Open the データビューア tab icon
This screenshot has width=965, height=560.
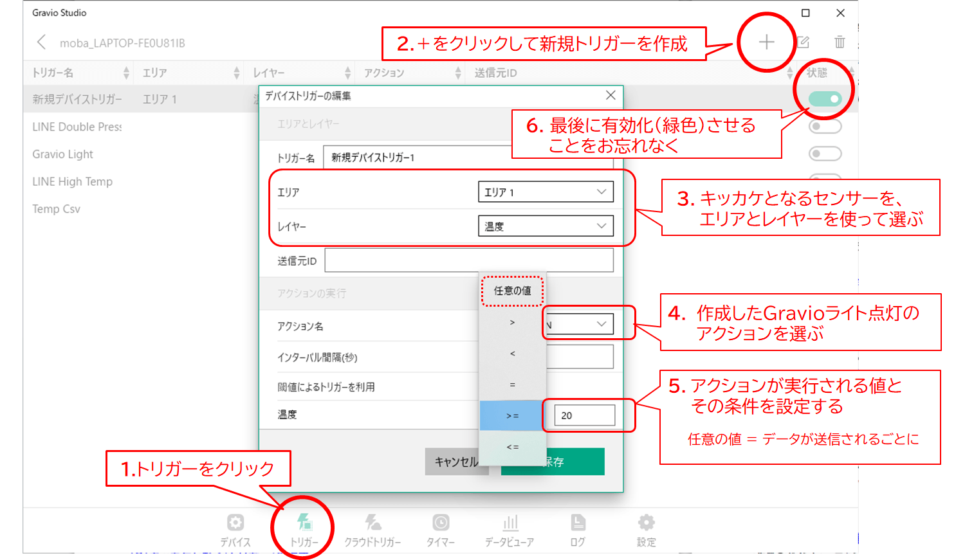(510, 530)
